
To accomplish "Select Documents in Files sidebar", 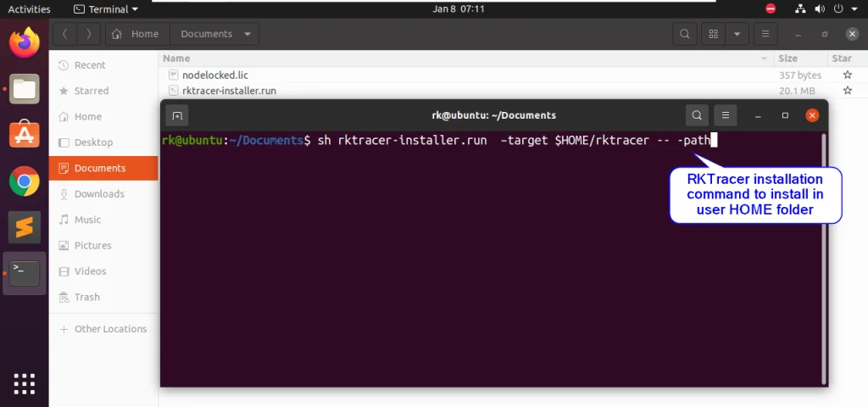I will tap(103, 168).
